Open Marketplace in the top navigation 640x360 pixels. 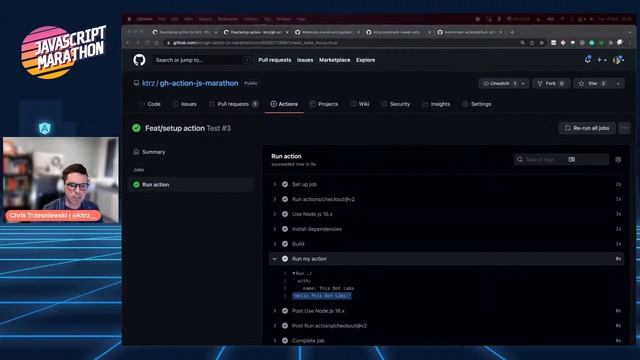tap(334, 60)
